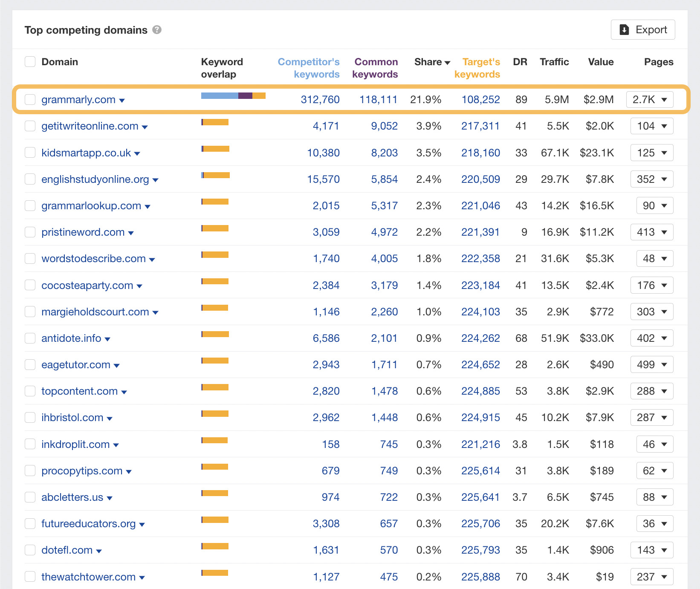Screen dimensions: 700x589
Task: Open the Top competing domains help tooltip
Action: coord(157,30)
